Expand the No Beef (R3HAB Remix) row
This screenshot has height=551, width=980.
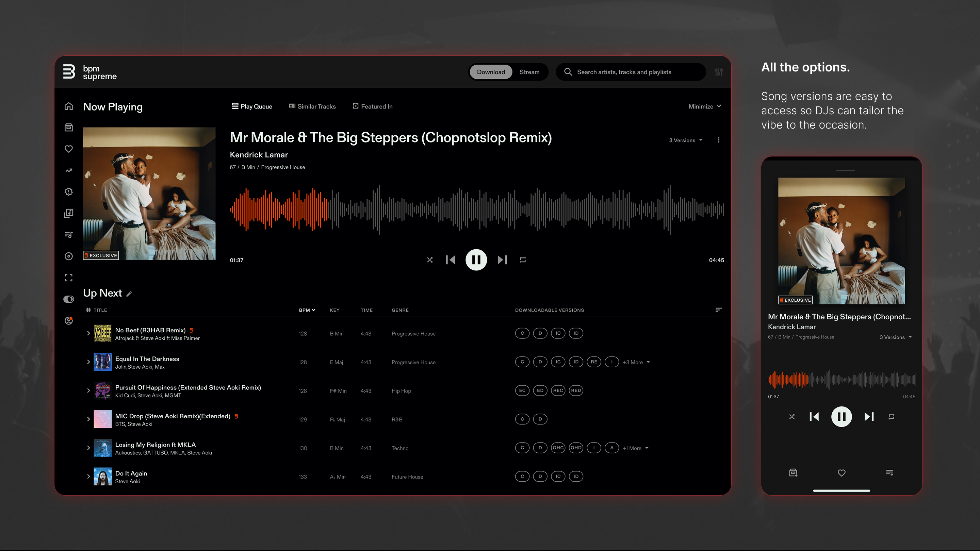click(88, 333)
